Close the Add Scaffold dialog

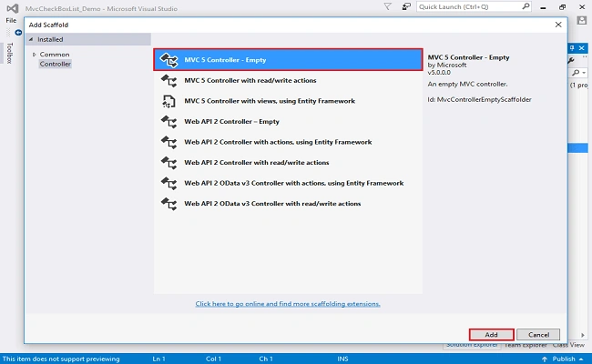(558, 25)
